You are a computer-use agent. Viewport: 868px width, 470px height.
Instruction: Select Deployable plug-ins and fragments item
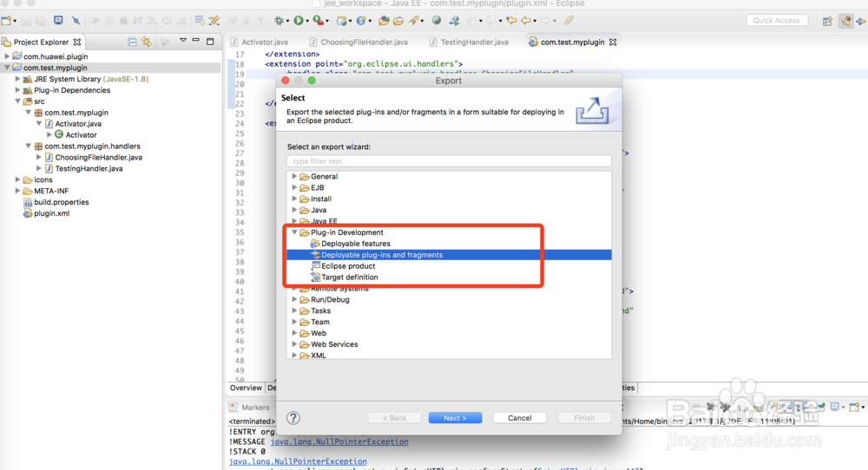[449, 255]
